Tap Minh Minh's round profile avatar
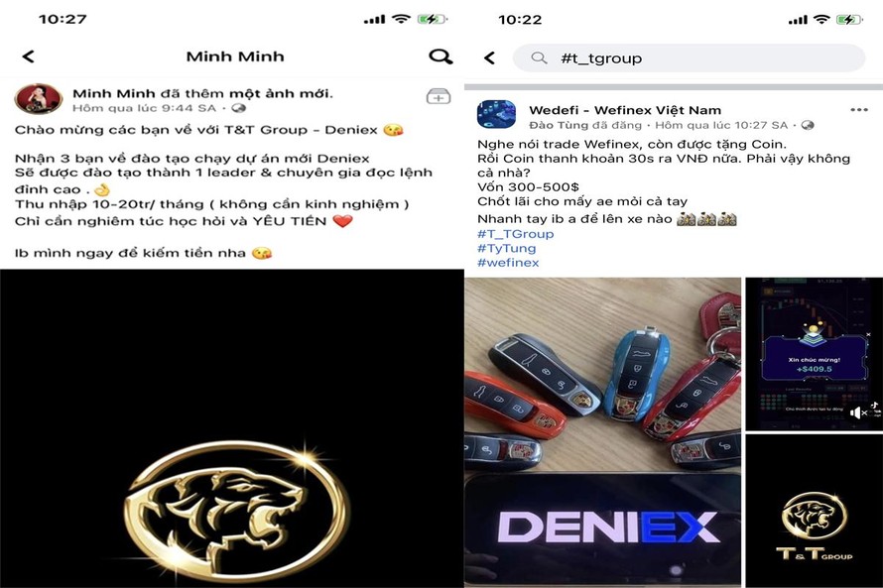Screen dimensions: 883x588 click(38, 99)
